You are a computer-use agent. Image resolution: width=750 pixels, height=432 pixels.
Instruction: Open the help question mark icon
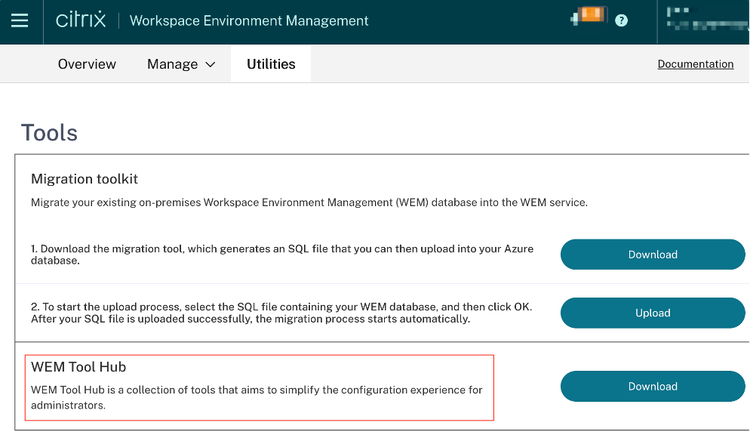coord(621,21)
